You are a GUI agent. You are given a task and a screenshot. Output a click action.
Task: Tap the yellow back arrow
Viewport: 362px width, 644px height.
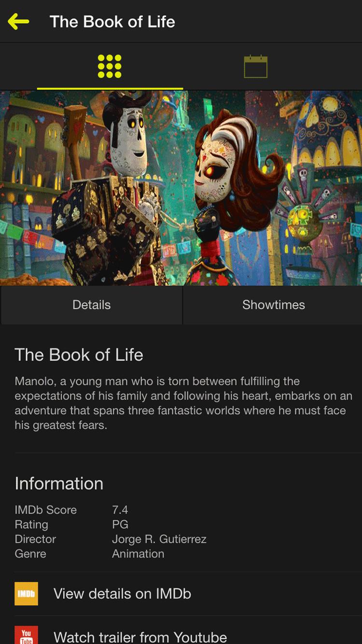click(18, 21)
